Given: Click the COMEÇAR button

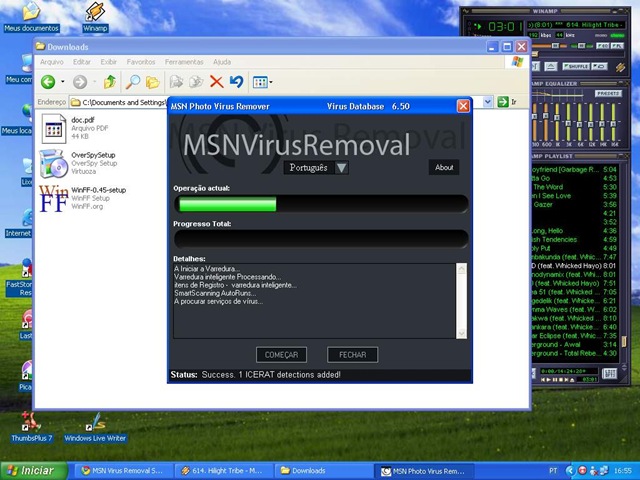Looking at the screenshot, I should [281, 355].
